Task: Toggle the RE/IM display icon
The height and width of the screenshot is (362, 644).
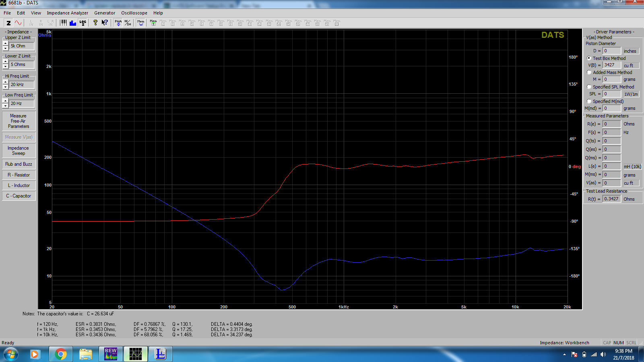Action: [x=128, y=23]
